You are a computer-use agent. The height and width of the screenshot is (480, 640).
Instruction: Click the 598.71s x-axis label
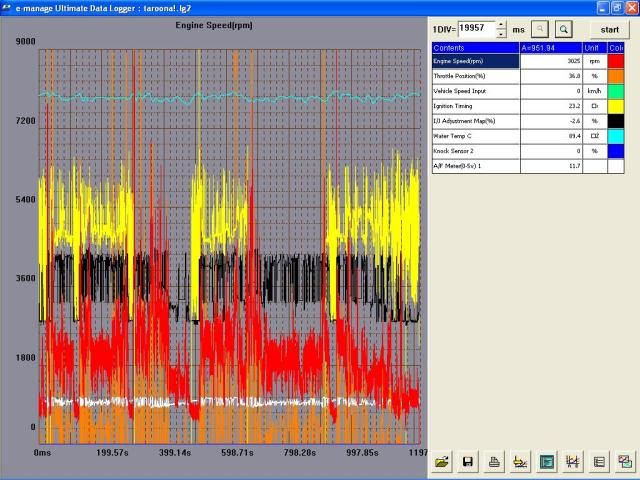coord(237,453)
